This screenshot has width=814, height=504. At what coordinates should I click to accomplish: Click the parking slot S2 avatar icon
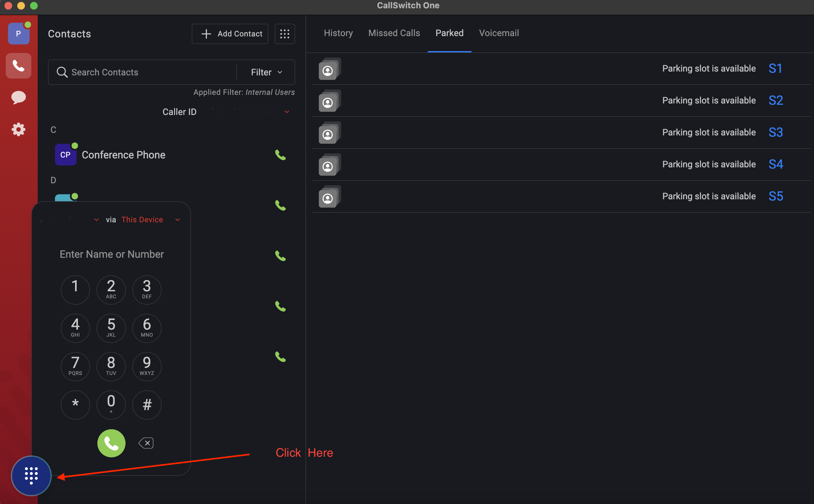(x=330, y=101)
